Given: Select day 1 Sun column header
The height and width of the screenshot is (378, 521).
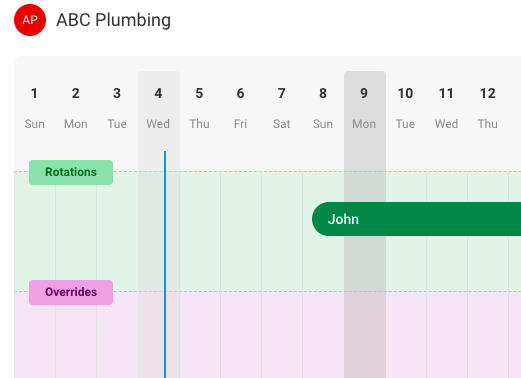Looking at the screenshot, I should [x=34, y=107].
